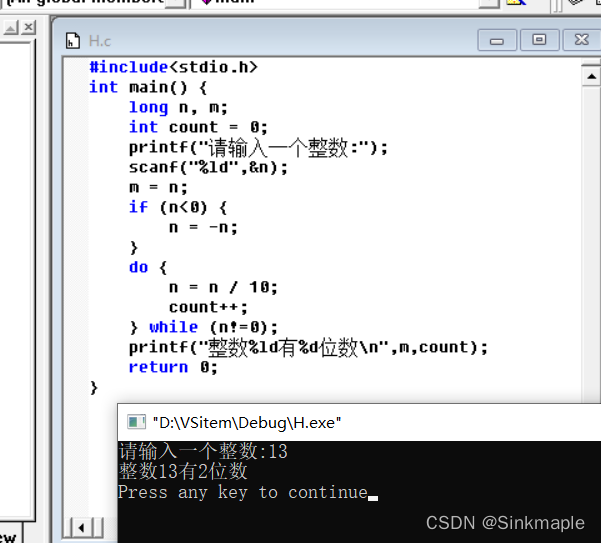The width and height of the screenshot is (601, 543).
Task: Click console output "整数13有2位数"
Action: click(x=183, y=471)
